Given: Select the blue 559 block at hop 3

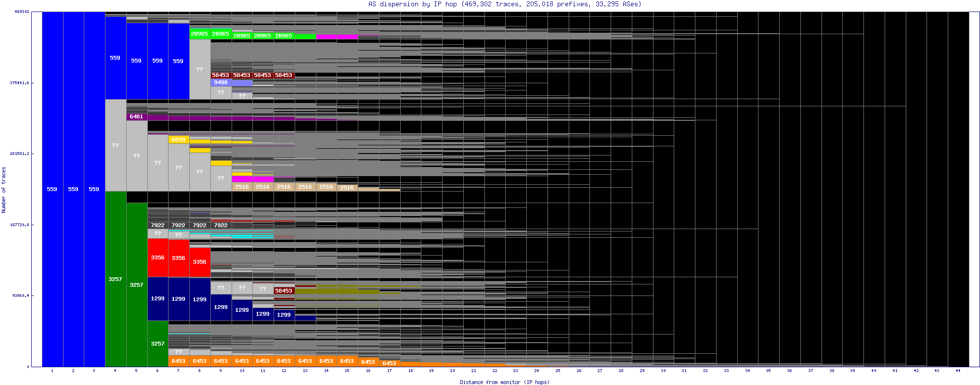Looking at the screenshot, I should (94, 189).
